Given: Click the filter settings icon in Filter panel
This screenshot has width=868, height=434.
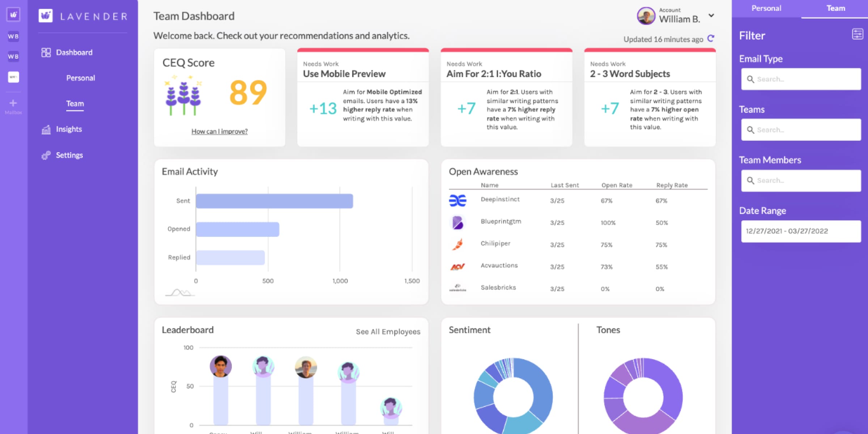Looking at the screenshot, I should click(x=857, y=34).
